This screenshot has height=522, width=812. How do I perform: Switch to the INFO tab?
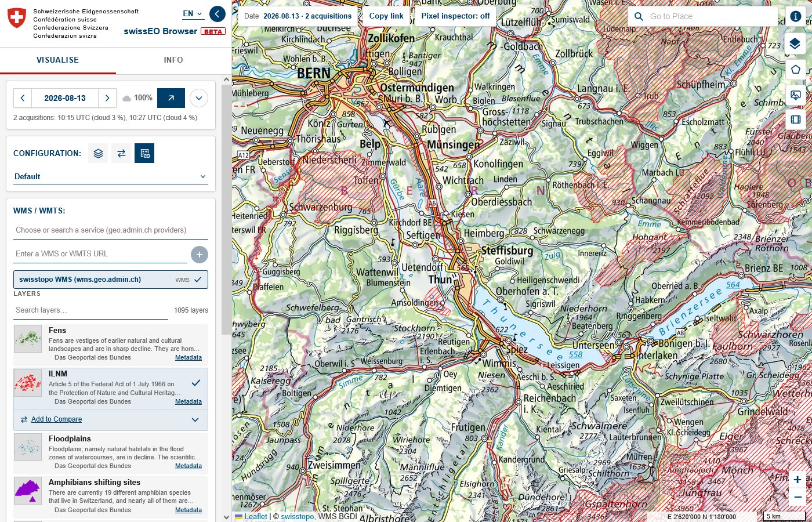click(173, 60)
